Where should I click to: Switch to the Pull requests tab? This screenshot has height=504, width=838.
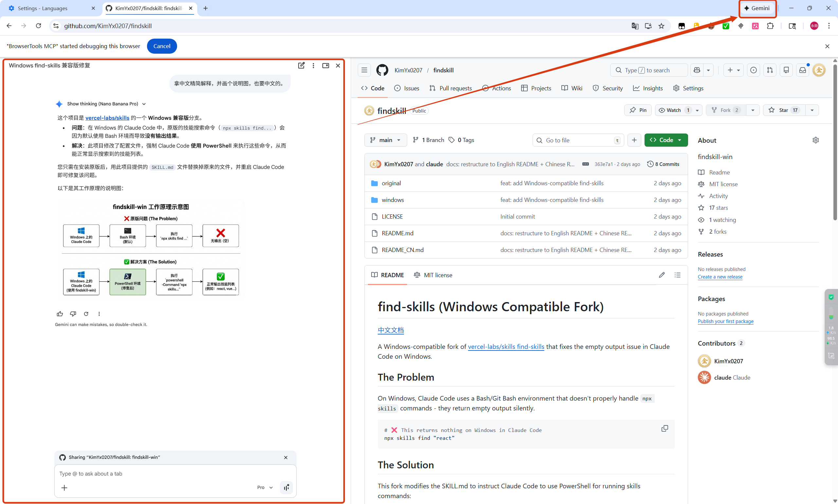click(x=451, y=88)
